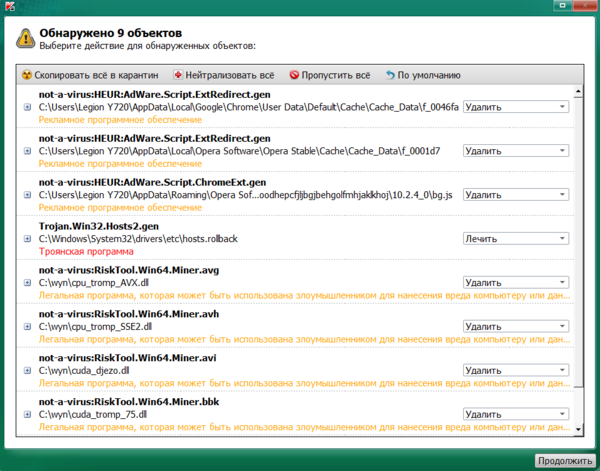Viewport: 600px width, 471px height.
Task: Click the red Троянская программа label
Action: pyautogui.click(x=86, y=251)
